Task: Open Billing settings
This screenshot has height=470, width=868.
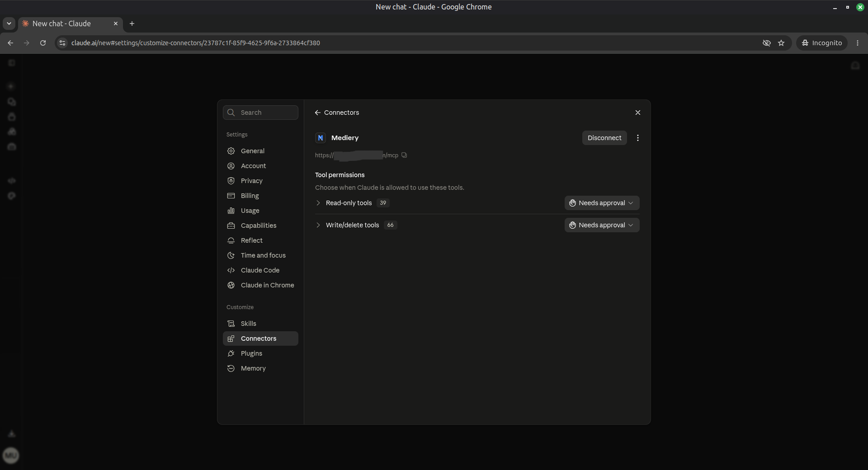Action: click(x=260, y=196)
